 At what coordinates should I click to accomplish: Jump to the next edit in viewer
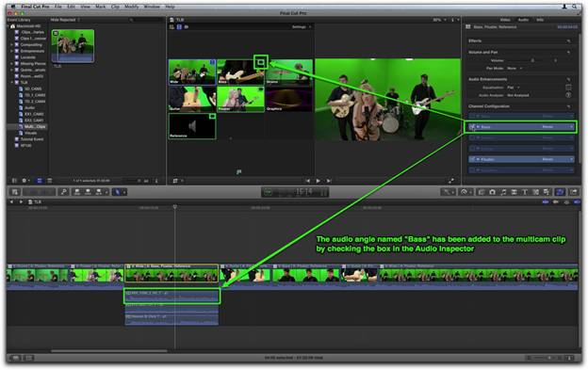tap(329, 181)
